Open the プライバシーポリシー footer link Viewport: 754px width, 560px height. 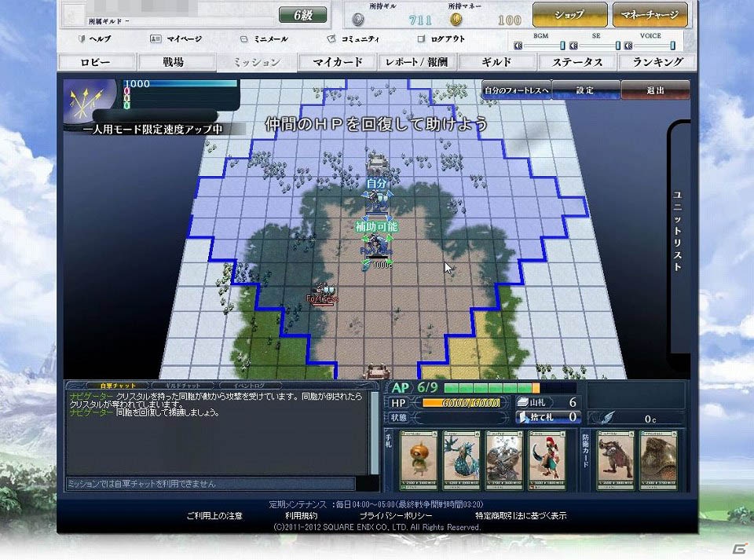(396, 516)
